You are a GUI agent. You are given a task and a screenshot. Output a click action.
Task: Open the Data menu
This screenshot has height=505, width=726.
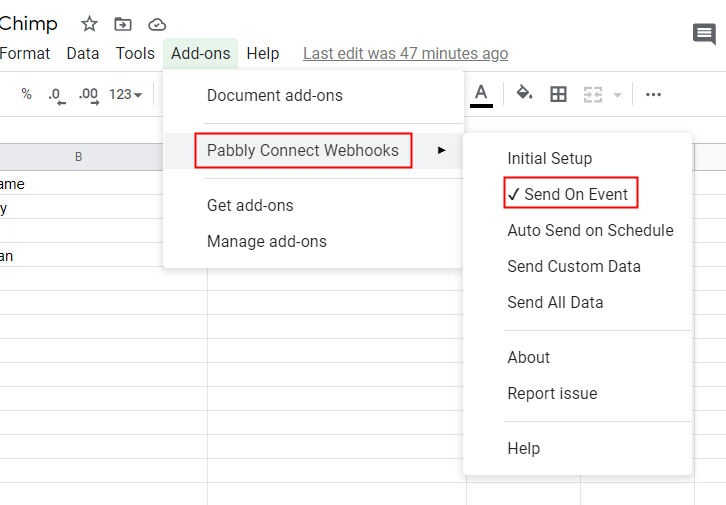point(83,53)
